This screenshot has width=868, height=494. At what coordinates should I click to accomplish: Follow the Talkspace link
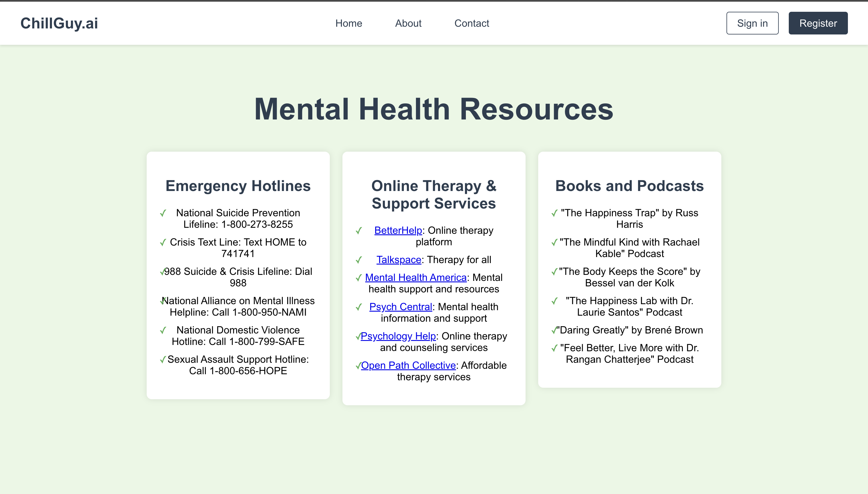coord(399,260)
